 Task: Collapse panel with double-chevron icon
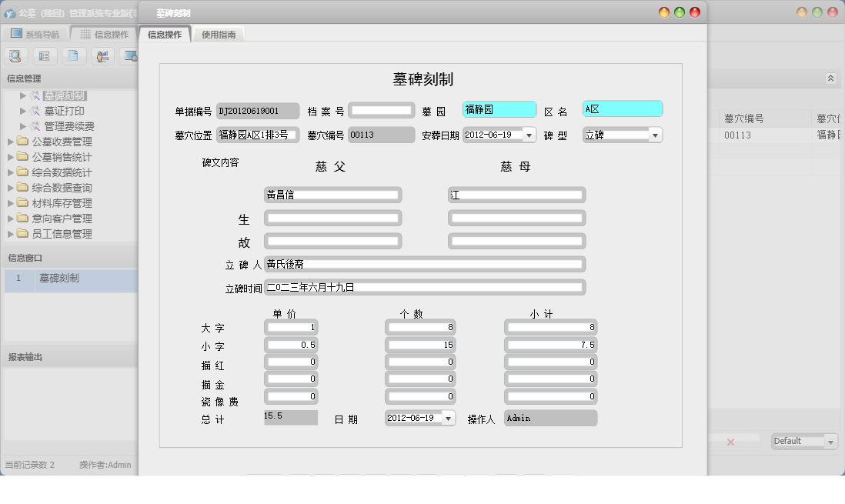tap(830, 78)
